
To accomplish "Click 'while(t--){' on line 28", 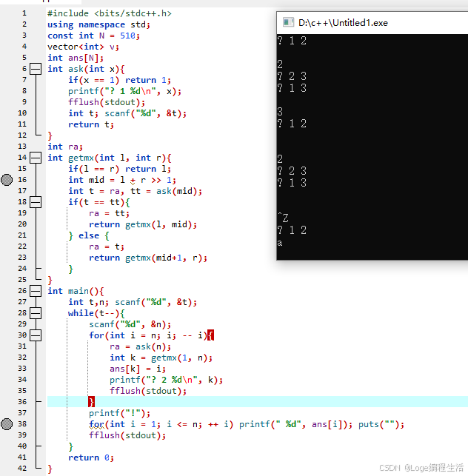I will tap(96, 313).
